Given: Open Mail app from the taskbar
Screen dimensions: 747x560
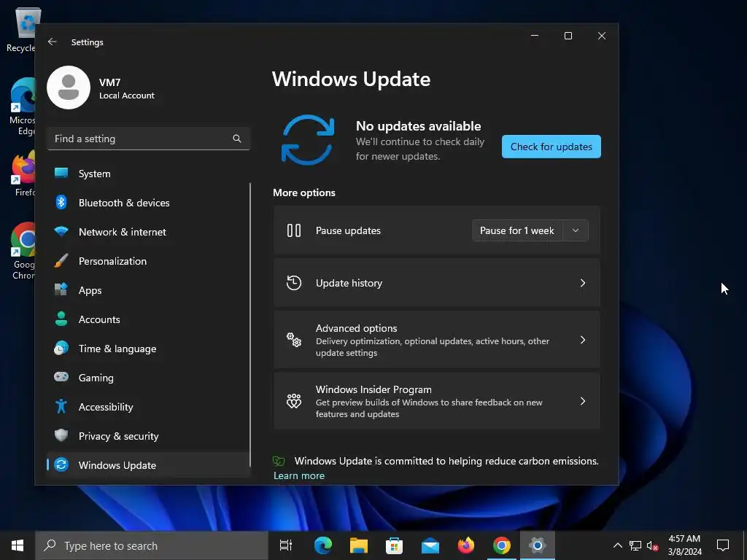Looking at the screenshot, I should 430,545.
